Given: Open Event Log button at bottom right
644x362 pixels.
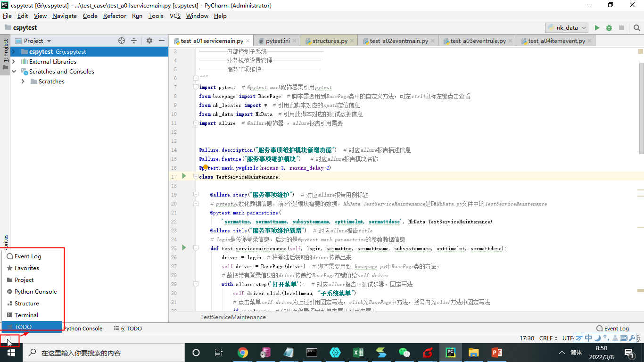Looking at the screenshot, I should (x=612, y=329).
